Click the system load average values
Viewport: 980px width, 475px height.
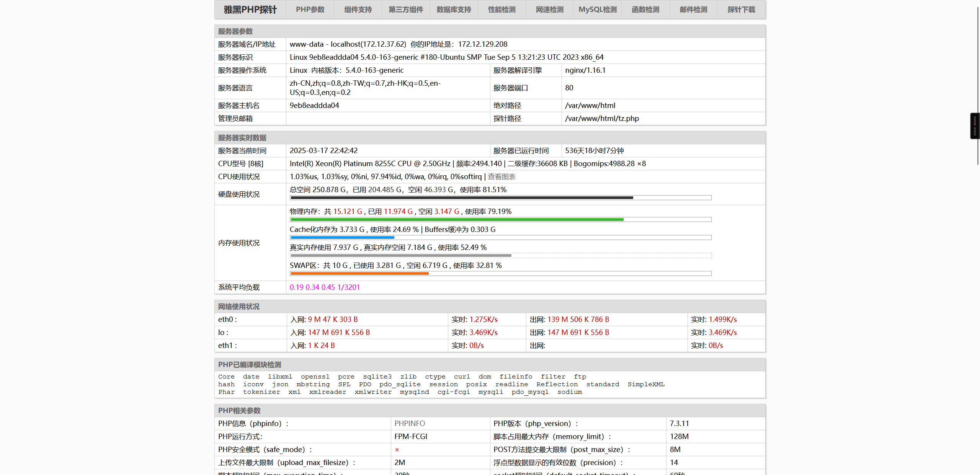tap(325, 287)
